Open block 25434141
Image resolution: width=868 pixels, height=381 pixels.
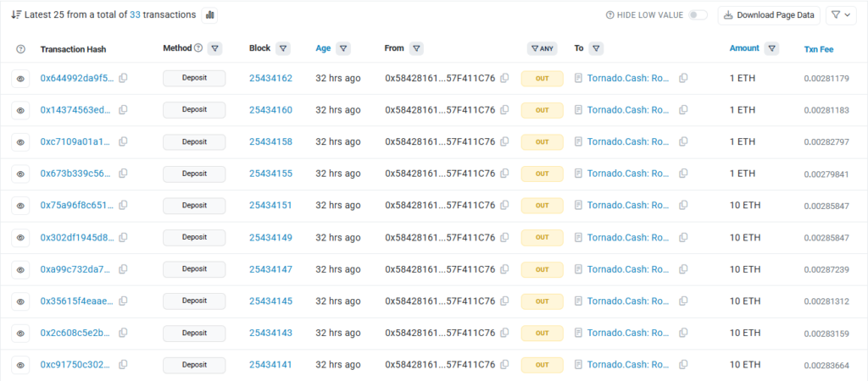click(x=270, y=365)
